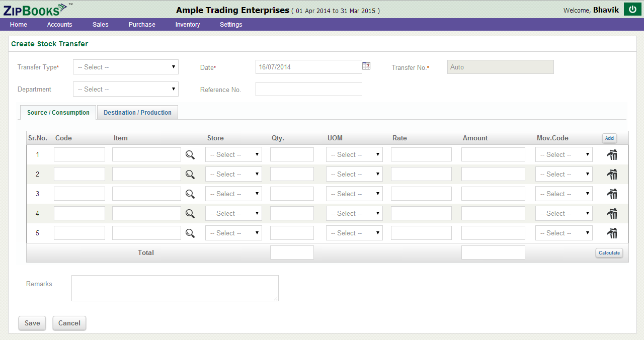Click the item search icon in row 3
The width and height of the screenshot is (644, 340).
coord(190,194)
